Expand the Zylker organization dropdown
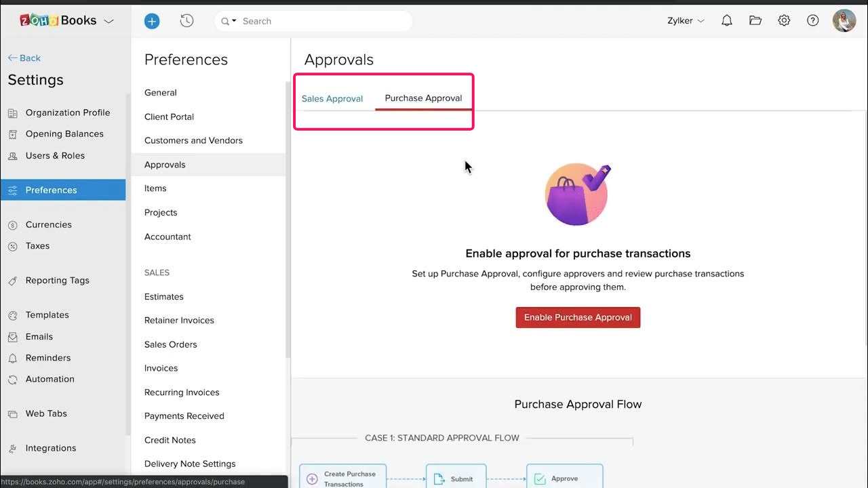 pos(685,20)
